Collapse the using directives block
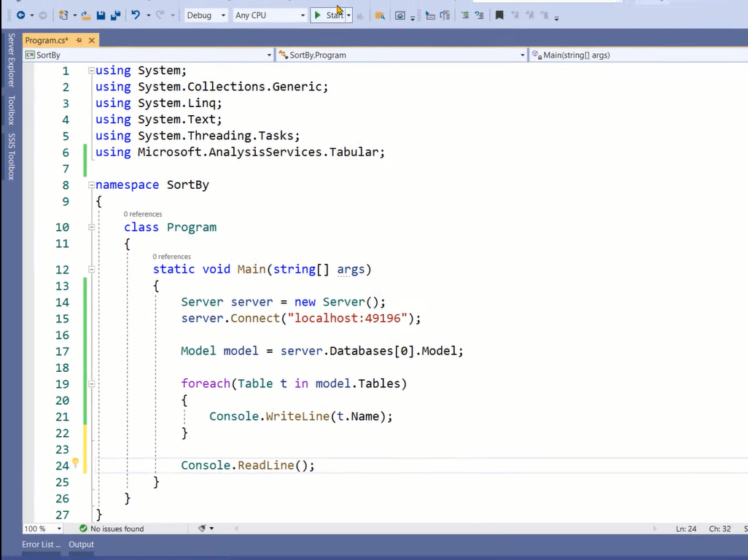Viewport: 748px width, 560px height. click(x=91, y=71)
